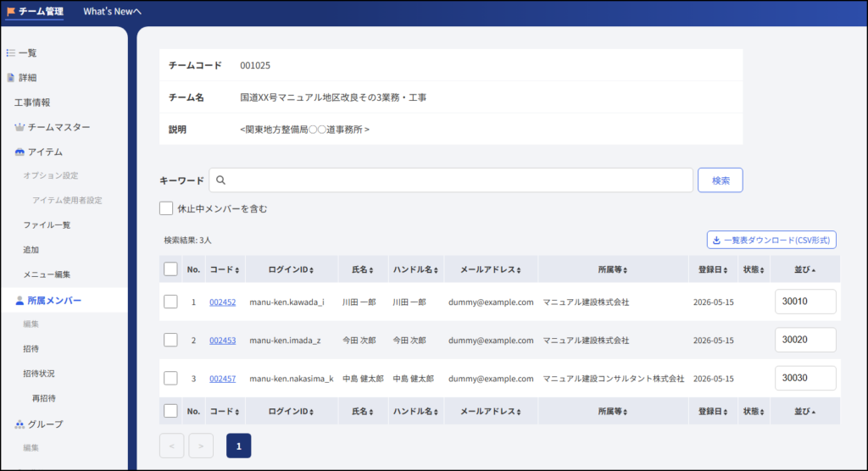This screenshot has height=471, width=868.
Task: Go to pagination page 1
Action: click(x=238, y=446)
